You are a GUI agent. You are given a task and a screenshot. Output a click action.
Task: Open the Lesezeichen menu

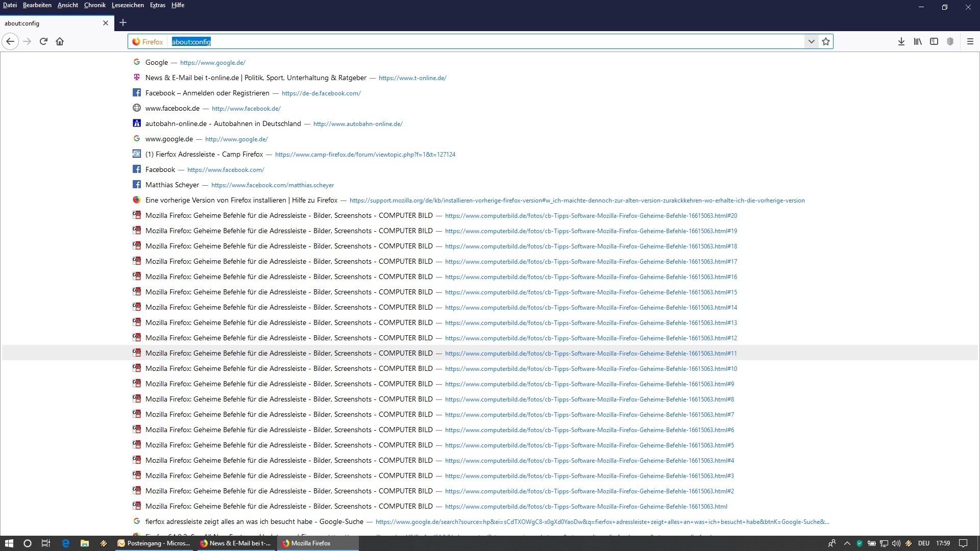click(x=128, y=5)
